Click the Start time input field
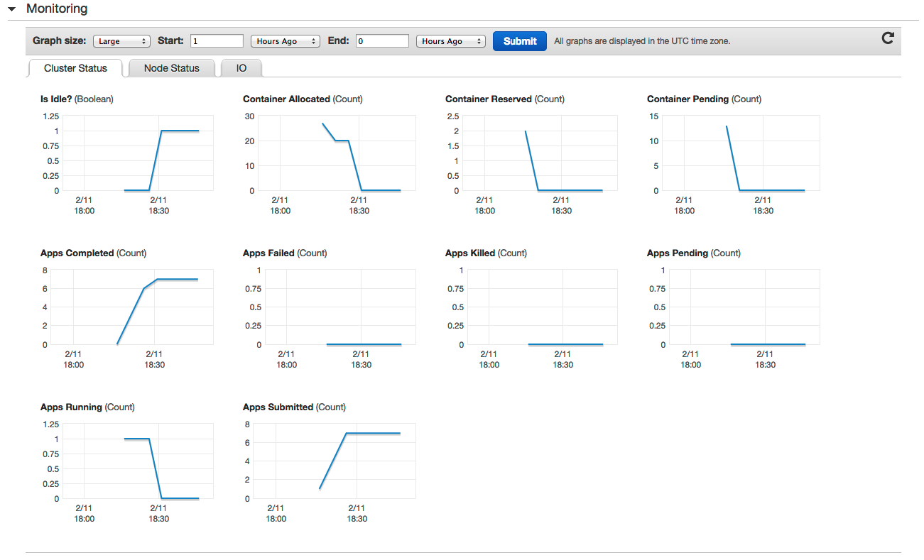Viewport: 924px width, 560px height. (x=217, y=41)
